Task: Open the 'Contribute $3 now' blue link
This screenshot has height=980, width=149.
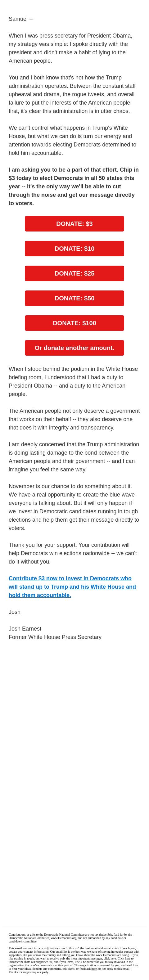Action: (x=72, y=587)
